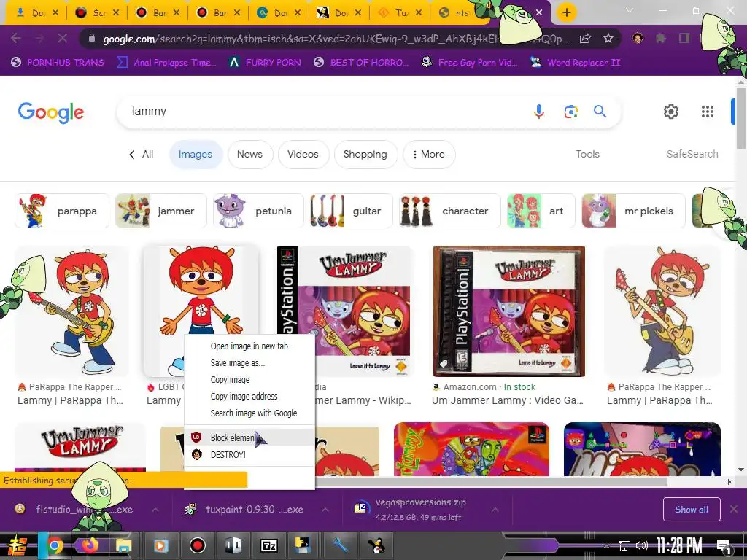Click the volume speaker tray icon
Viewport: 747px width, 560px height.
pyautogui.click(x=642, y=545)
